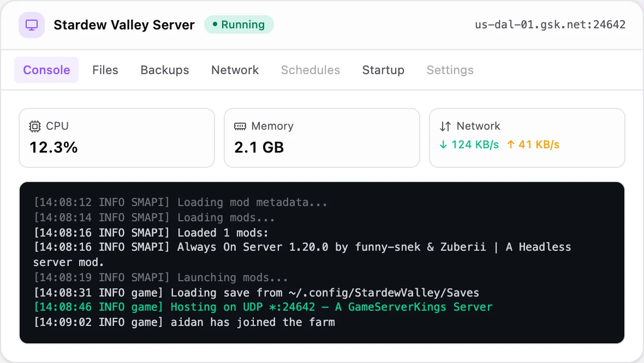Screen dimensions: 644x363
Task: Open the Backups tab
Action: pyautogui.click(x=165, y=70)
